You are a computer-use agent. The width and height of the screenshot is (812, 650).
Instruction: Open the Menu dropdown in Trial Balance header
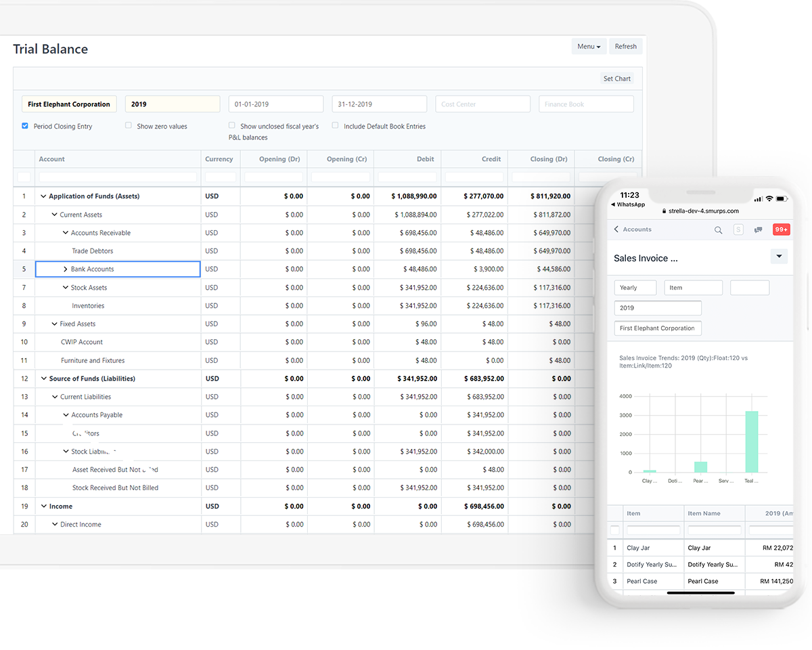coord(588,46)
